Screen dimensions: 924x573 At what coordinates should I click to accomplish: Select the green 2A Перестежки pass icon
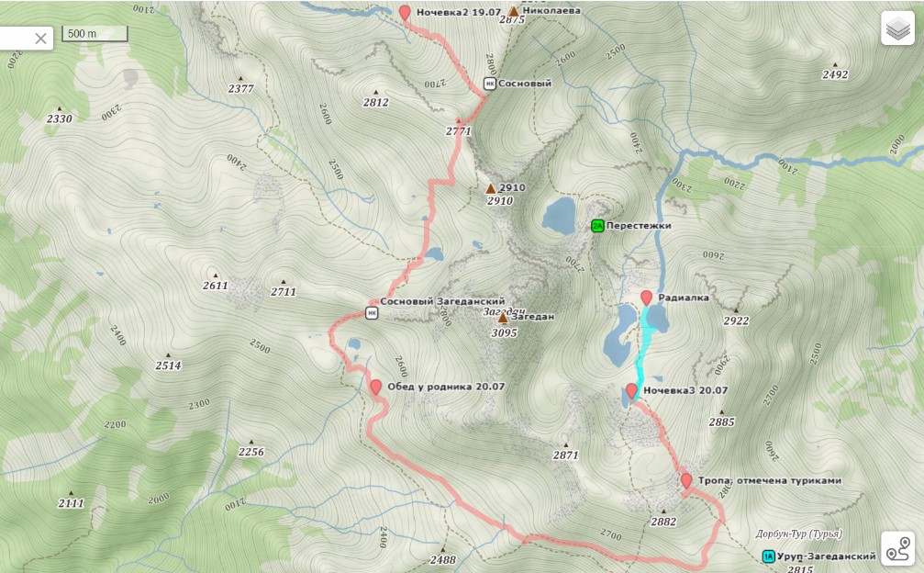coord(597,226)
